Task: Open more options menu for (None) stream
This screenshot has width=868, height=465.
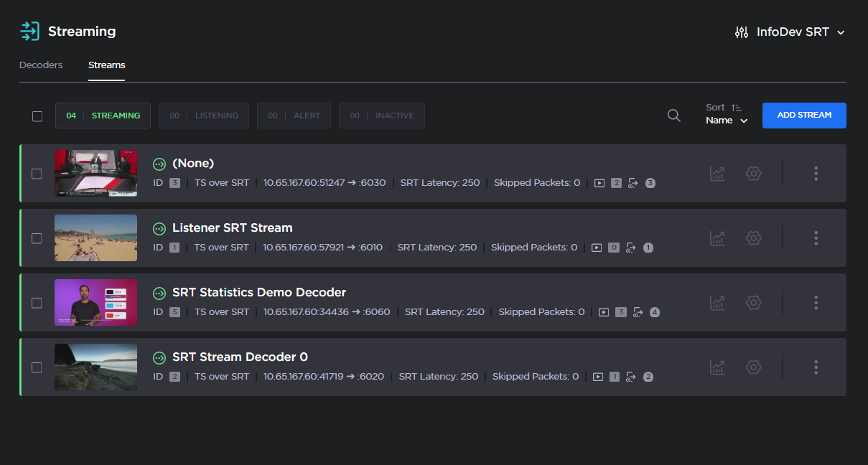Action: tap(816, 173)
